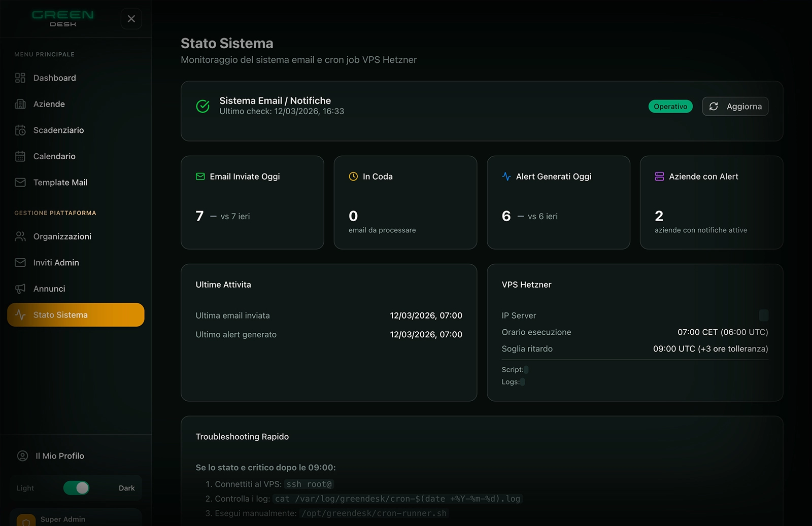Click the Scadenziario clock-calendar icon
The height and width of the screenshot is (526, 812).
pos(20,130)
